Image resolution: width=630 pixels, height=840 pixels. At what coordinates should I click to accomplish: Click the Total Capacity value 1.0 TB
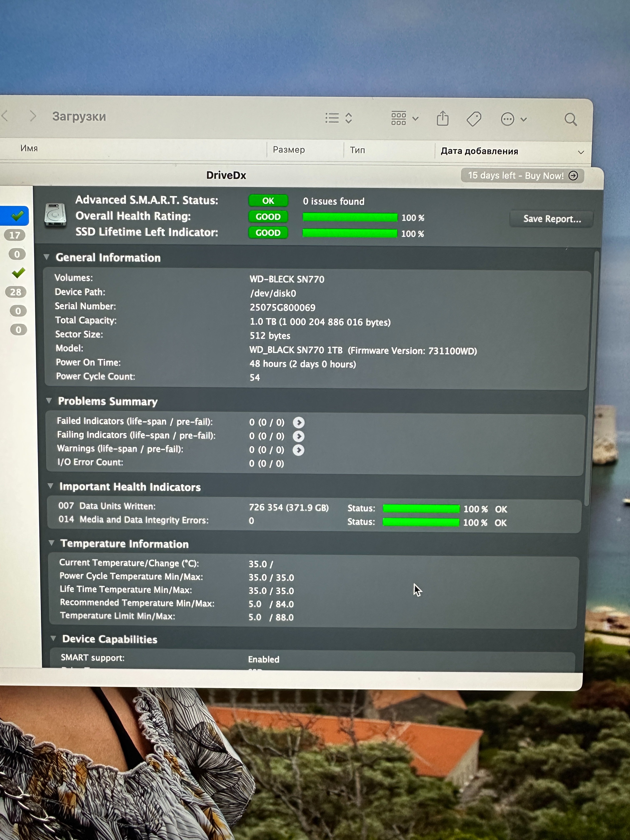coord(320,322)
